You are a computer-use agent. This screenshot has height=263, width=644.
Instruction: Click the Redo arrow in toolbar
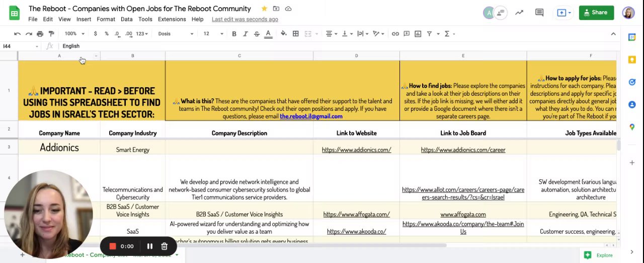pyautogui.click(x=29, y=34)
